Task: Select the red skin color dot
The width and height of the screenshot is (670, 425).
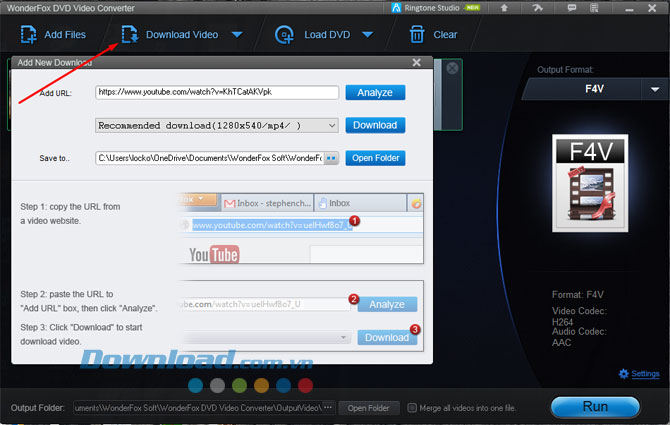Action: 305,385
